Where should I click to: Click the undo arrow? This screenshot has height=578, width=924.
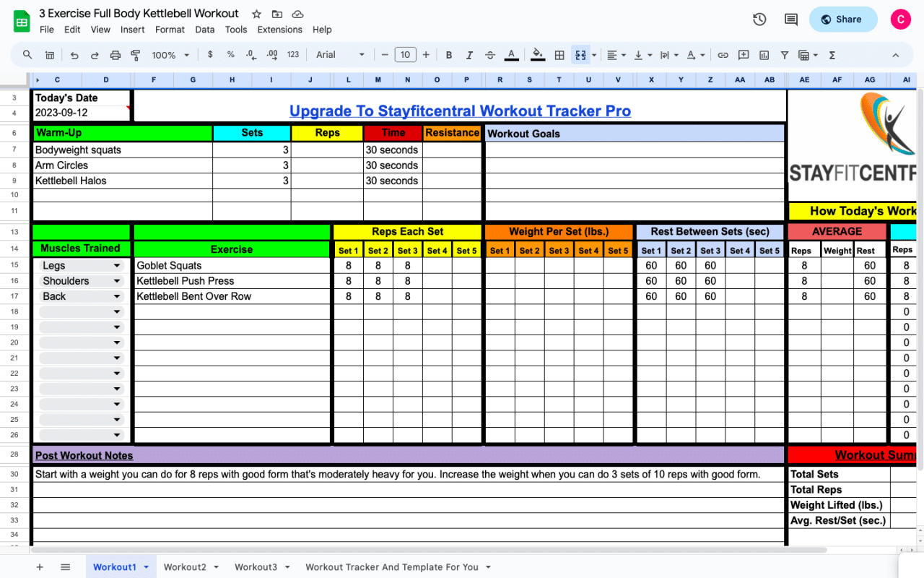click(74, 55)
